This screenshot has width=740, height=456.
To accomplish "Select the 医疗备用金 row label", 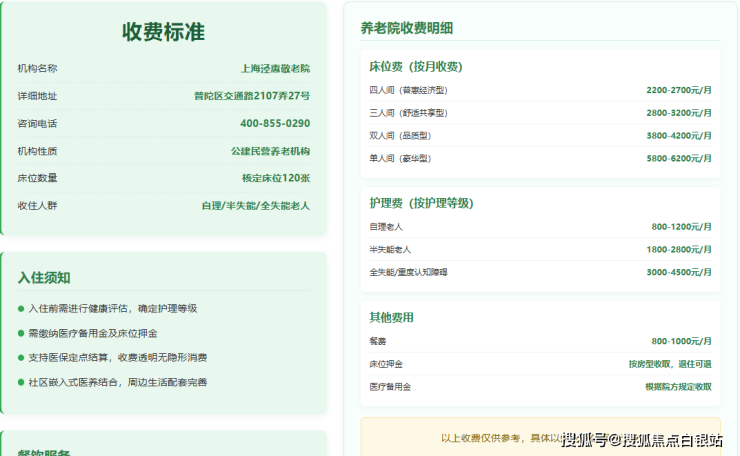I will tap(390, 387).
